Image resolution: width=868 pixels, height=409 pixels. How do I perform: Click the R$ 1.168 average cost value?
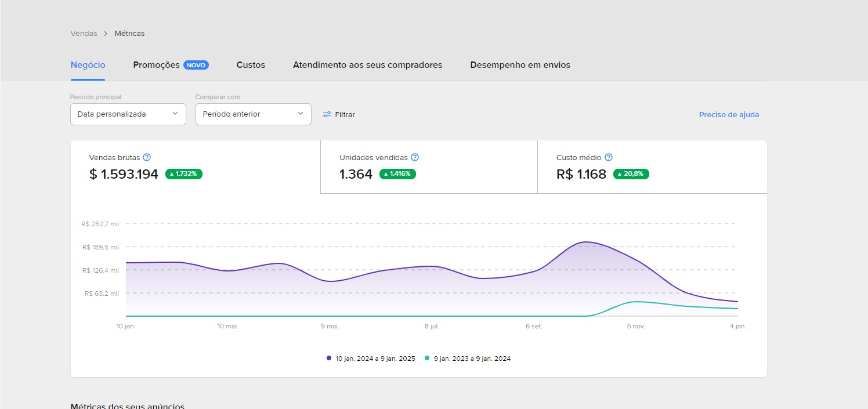click(581, 174)
